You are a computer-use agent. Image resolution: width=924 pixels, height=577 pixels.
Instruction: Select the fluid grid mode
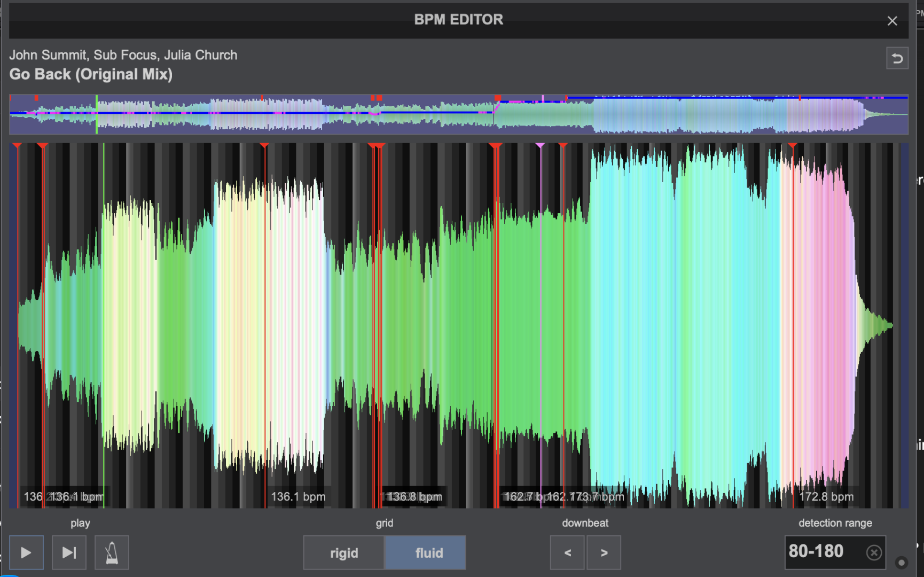426,552
